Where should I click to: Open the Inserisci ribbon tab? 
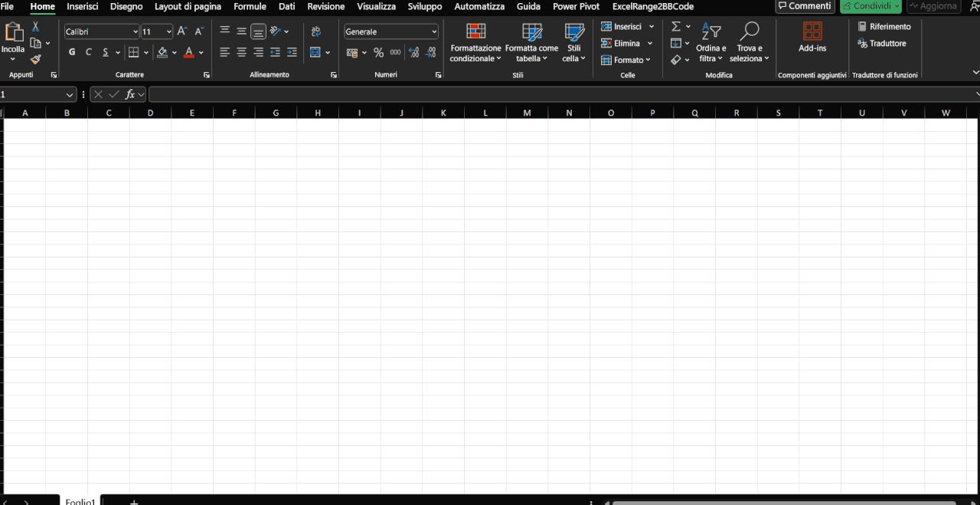coord(83,6)
